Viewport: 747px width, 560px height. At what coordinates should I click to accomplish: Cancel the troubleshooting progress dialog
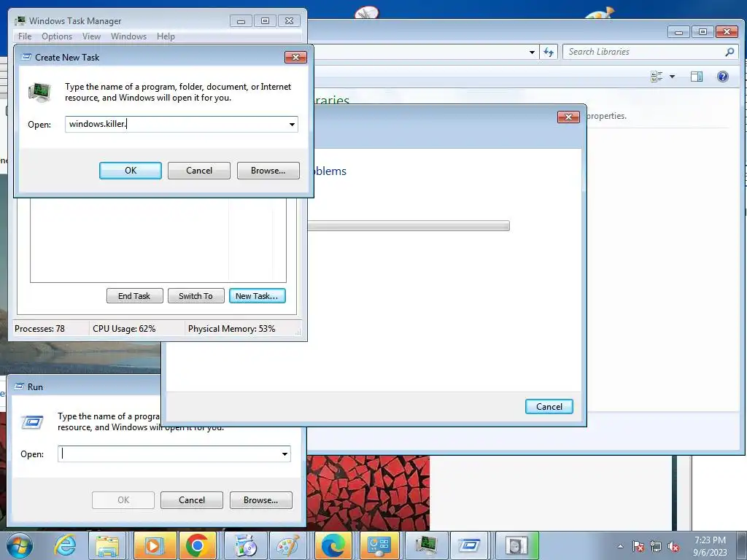click(x=549, y=407)
